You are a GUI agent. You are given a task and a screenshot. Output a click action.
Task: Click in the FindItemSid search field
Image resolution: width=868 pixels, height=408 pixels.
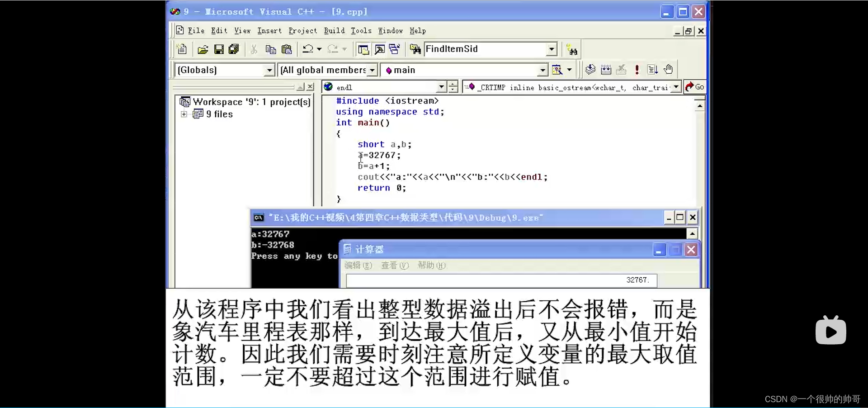(x=485, y=49)
